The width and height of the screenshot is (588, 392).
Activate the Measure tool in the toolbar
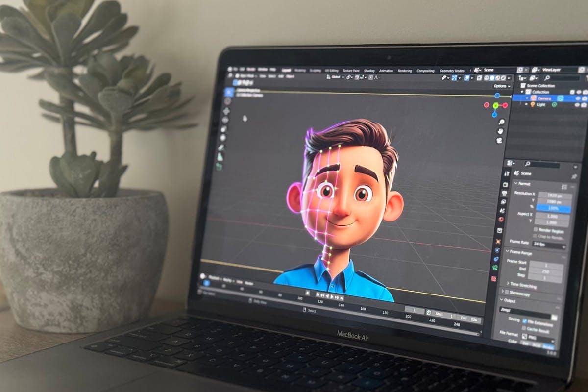[227, 153]
